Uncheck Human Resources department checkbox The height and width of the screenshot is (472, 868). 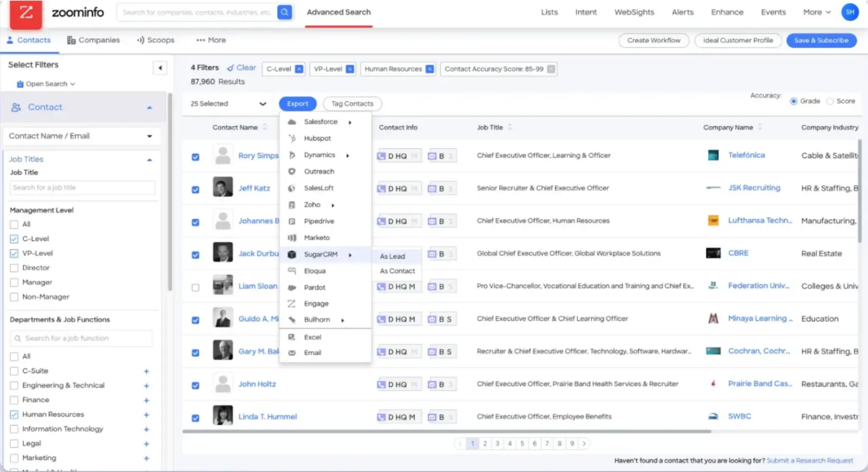tap(14, 414)
